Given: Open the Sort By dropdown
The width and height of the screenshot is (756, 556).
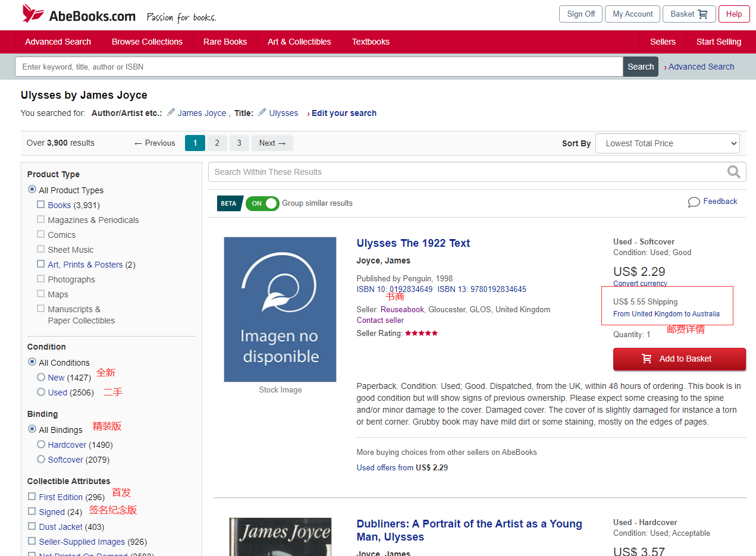Looking at the screenshot, I should pyautogui.click(x=667, y=143).
